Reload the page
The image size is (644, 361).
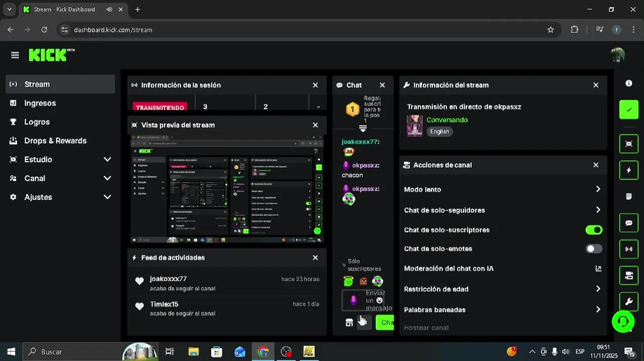coord(44,30)
